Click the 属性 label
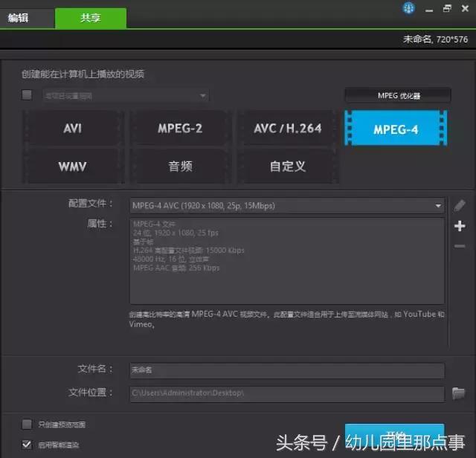Image resolution: width=476 pixels, height=458 pixels. (x=100, y=224)
